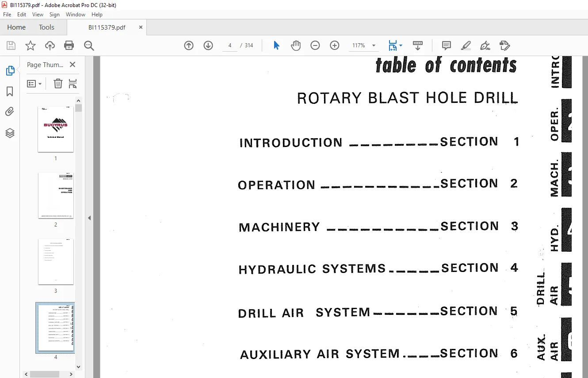Click the upload to cloud icon
This screenshot has height=378, width=588.
[x=50, y=45]
